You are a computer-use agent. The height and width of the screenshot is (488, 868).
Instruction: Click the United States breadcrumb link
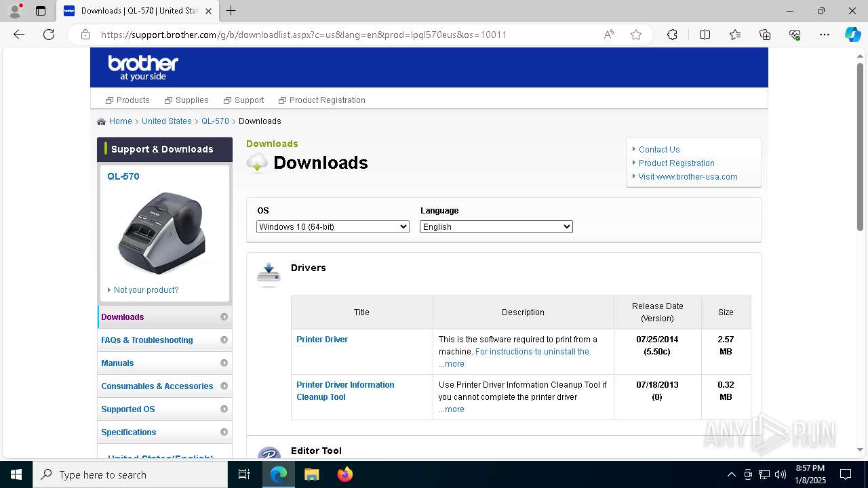point(167,121)
